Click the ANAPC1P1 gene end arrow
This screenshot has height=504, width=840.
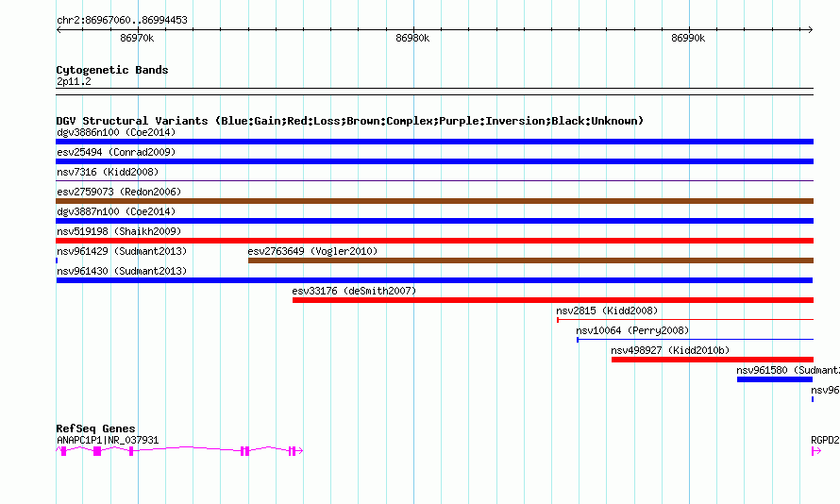pyautogui.click(x=300, y=451)
